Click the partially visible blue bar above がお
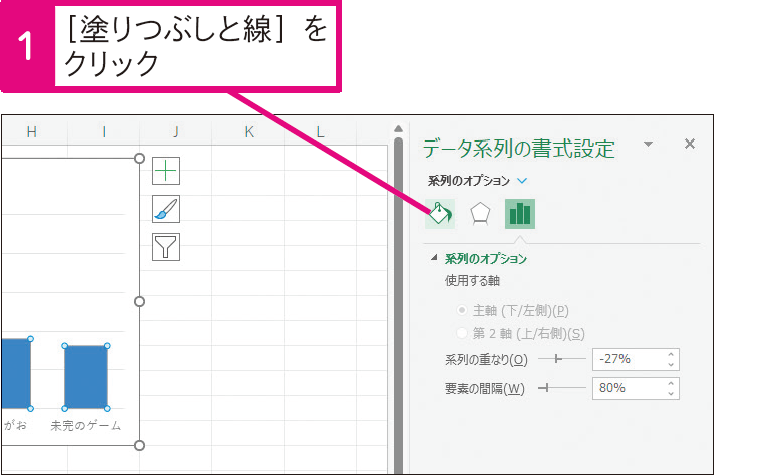 pos(16,374)
